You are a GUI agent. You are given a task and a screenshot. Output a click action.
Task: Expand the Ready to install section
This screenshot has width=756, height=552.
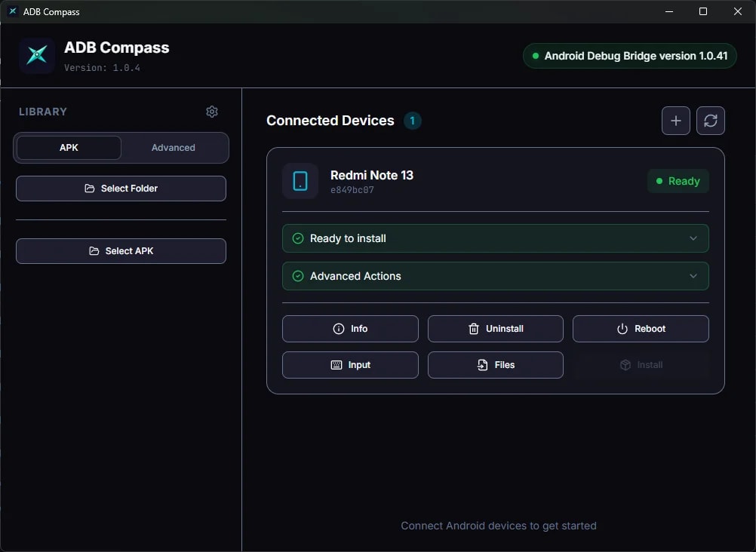point(494,238)
